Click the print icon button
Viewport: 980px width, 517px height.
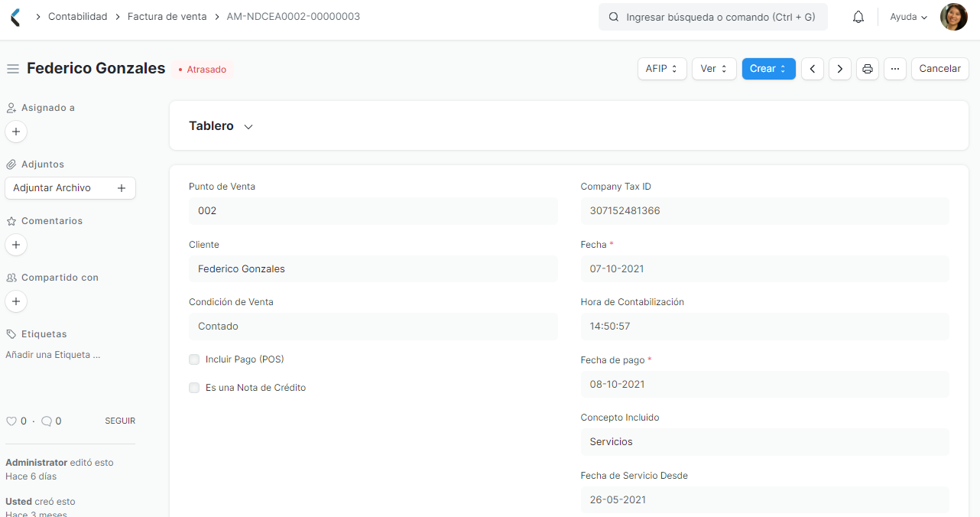click(x=868, y=69)
